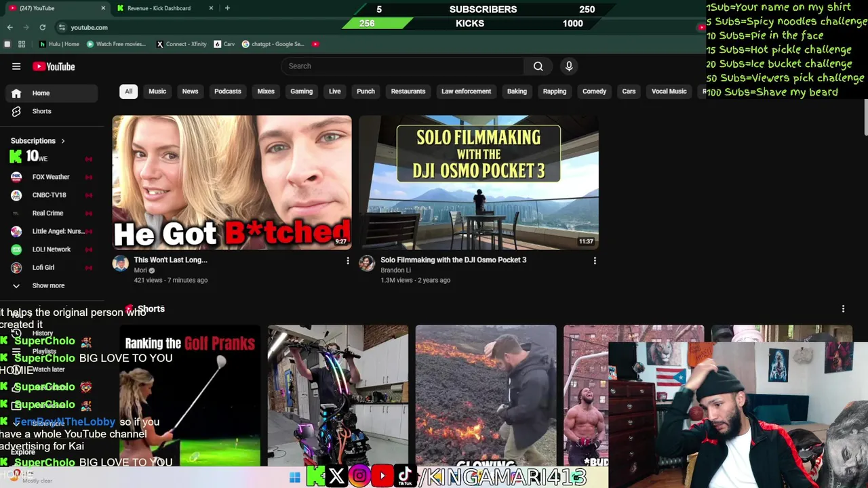The height and width of the screenshot is (488, 868).
Task: Focus the YouTube search field
Action: point(402,66)
